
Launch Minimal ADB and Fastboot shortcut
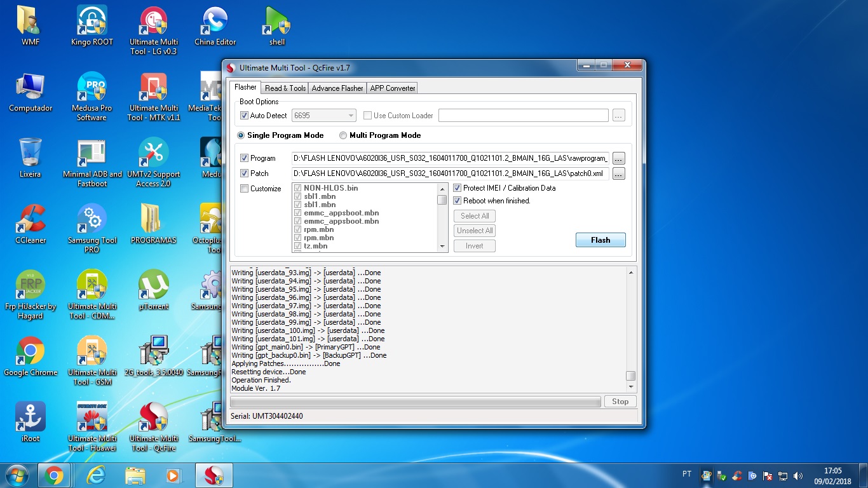[x=92, y=163]
